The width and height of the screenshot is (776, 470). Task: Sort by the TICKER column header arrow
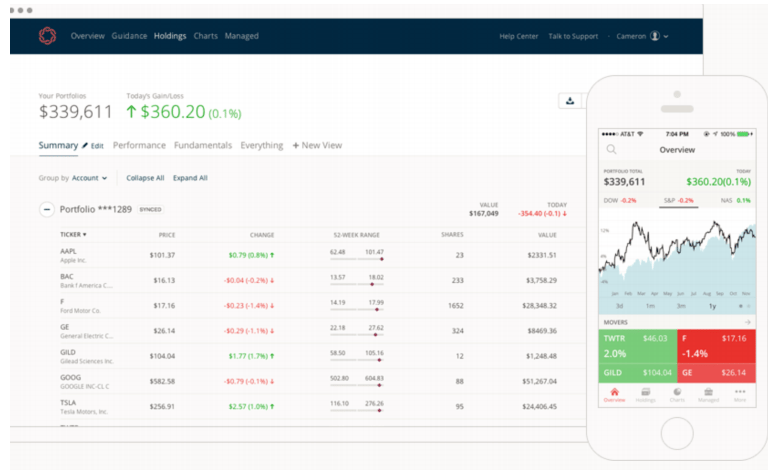point(85,235)
